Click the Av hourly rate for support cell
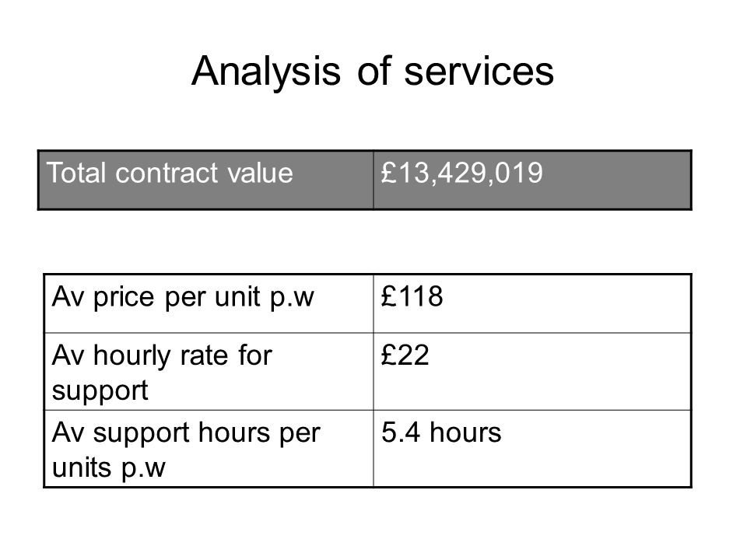 pos(209,372)
